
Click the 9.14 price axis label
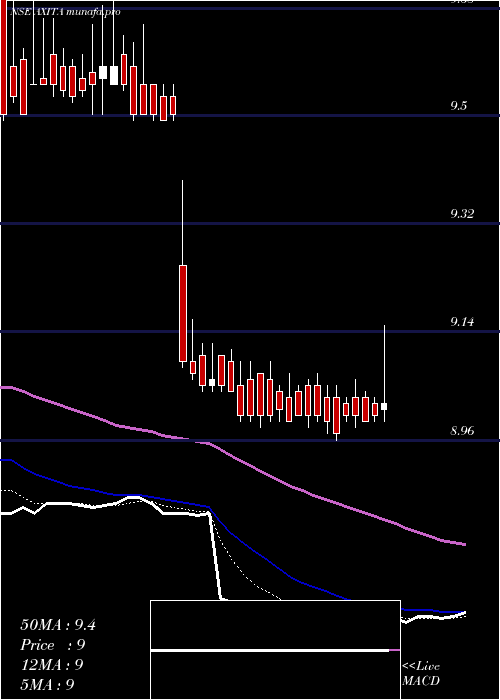pos(462,321)
